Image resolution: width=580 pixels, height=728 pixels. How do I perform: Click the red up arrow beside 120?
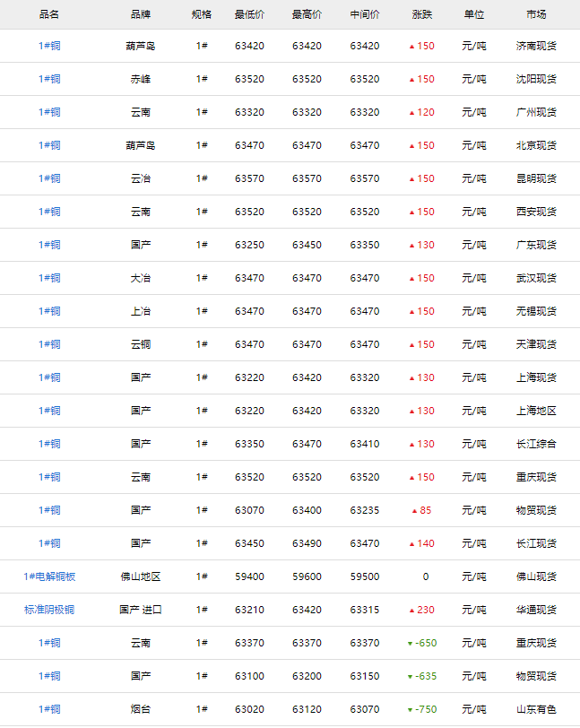point(411,113)
